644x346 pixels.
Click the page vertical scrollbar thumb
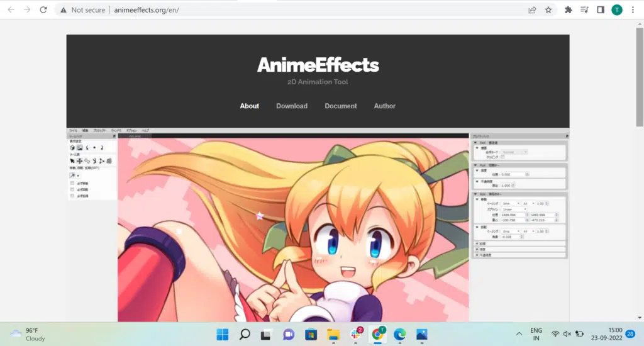[640, 77]
